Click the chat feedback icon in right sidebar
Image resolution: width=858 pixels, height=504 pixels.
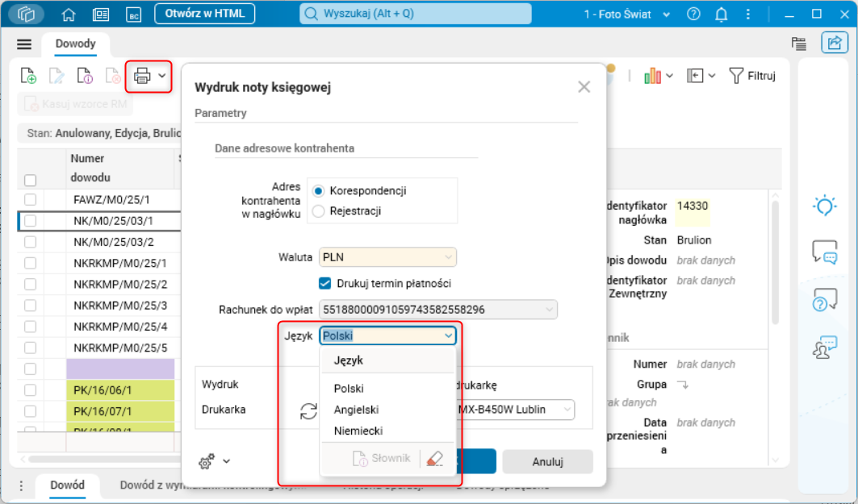pyautogui.click(x=824, y=252)
